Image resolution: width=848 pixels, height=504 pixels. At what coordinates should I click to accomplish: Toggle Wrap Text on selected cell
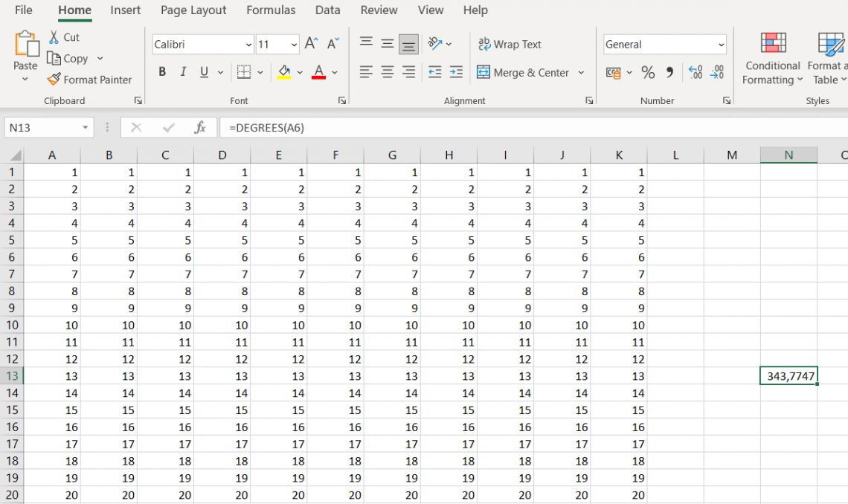tap(510, 45)
